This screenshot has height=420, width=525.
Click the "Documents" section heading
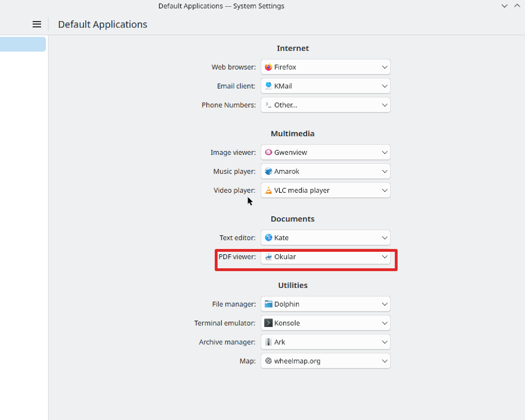click(x=293, y=219)
